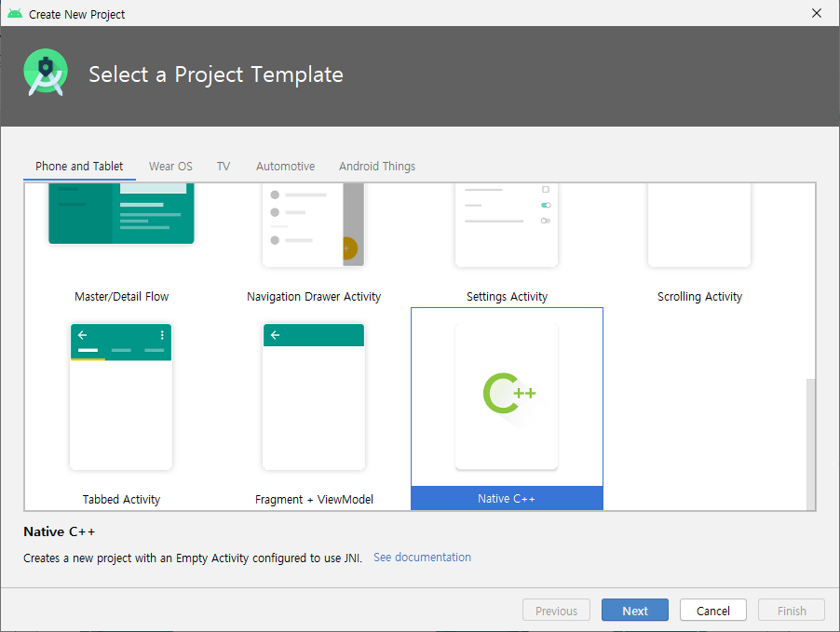Select the Native C++ template thumbnail
Image resolution: width=840 pixels, height=632 pixels.
pos(507,397)
